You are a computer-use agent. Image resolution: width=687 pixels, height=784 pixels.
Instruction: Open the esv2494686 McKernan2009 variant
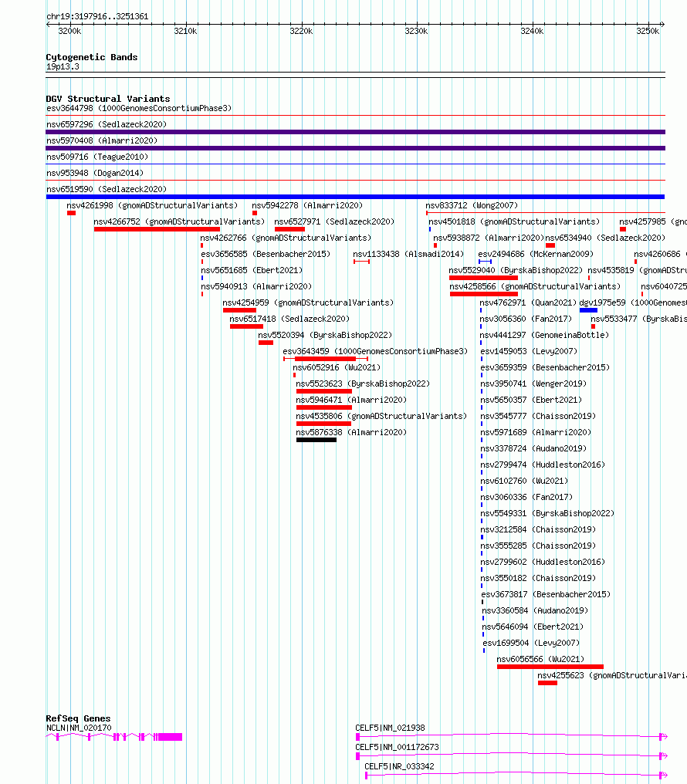pyautogui.click(x=536, y=254)
